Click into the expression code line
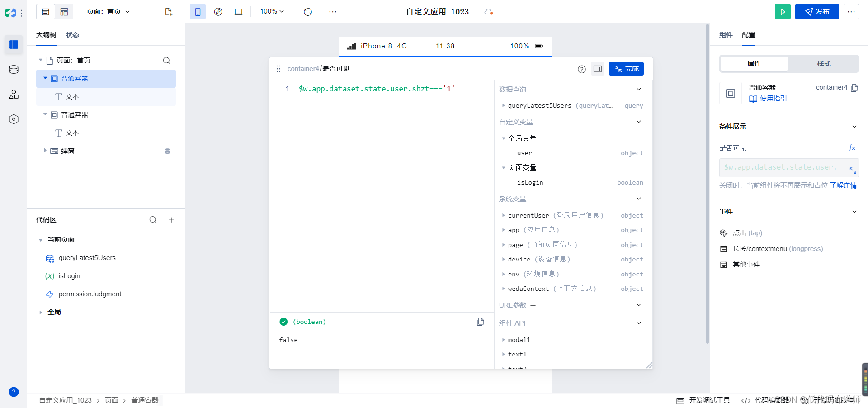The height and width of the screenshot is (408, 868). 377,89
